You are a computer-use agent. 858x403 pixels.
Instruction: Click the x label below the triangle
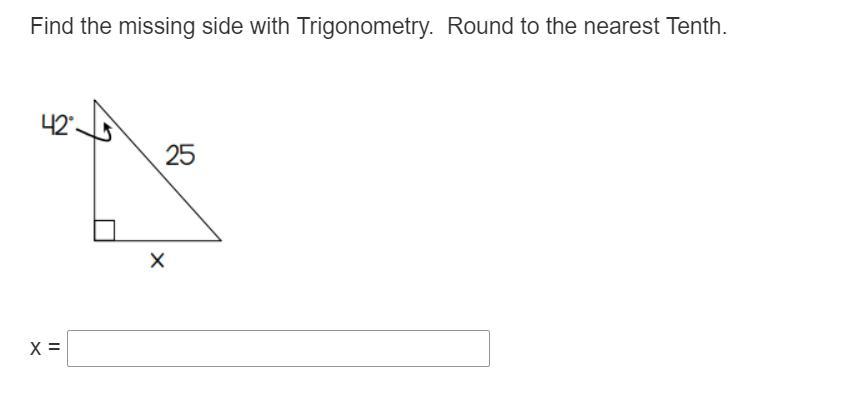pos(157,261)
